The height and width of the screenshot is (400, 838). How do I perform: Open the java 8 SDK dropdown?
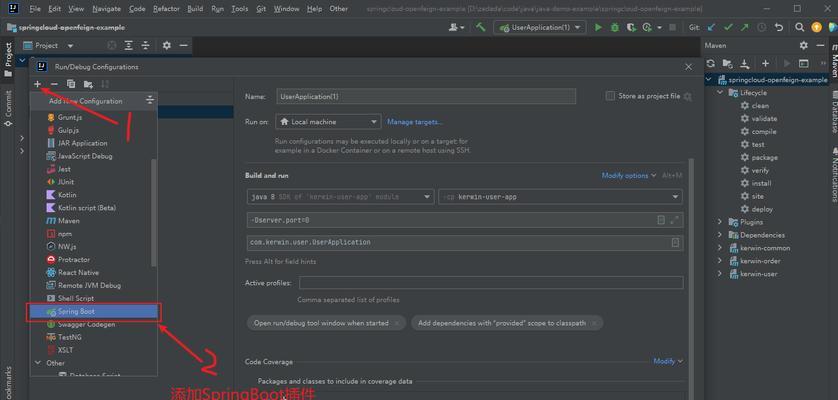point(340,197)
